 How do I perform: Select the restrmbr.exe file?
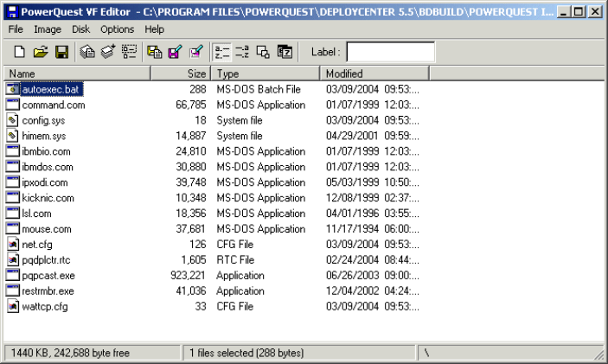(48, 291)
